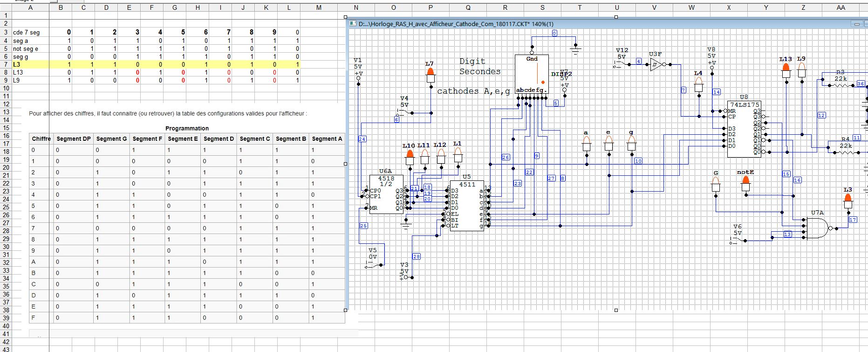This screenshot has height=352, width=868.
Task: Click the 'Segment F' table heading
Action: point(147,139)
